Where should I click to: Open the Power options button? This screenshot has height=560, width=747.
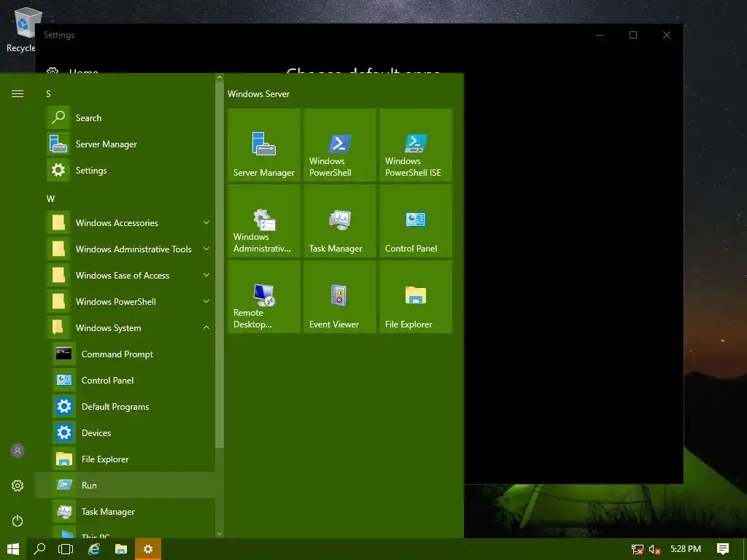[x=18, y=521]
